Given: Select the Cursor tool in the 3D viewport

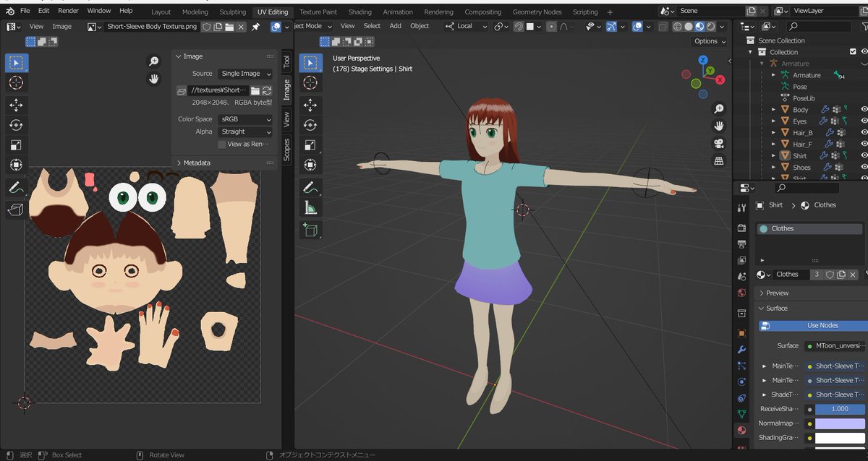Looking at the screenshot, I should 311,83.
